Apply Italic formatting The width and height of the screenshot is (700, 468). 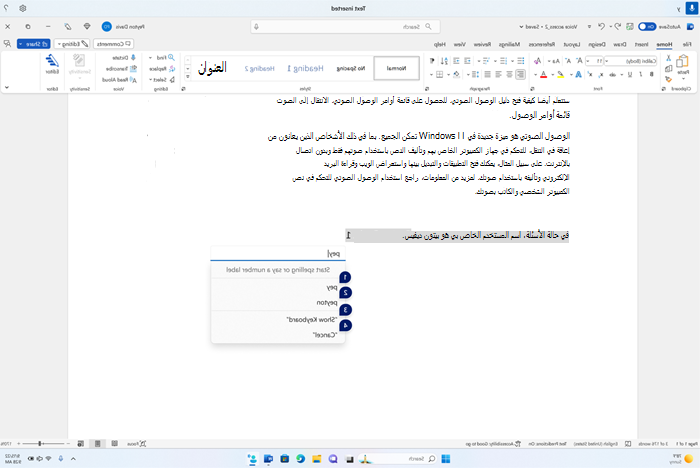(x=641, y=75)
